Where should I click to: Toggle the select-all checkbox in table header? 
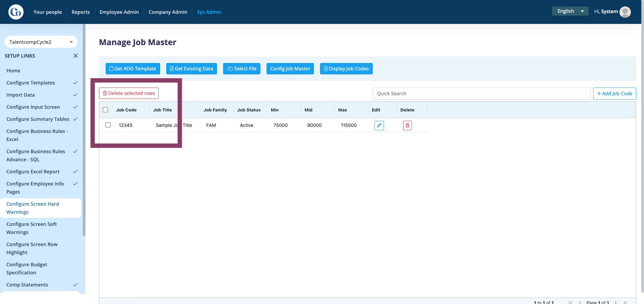pos(105,110)
